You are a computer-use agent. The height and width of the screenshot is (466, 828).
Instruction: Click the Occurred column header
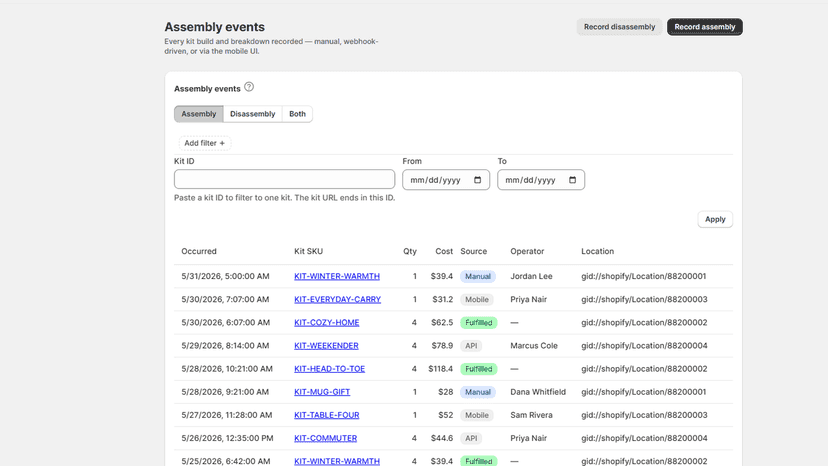(x=199, y=251)
